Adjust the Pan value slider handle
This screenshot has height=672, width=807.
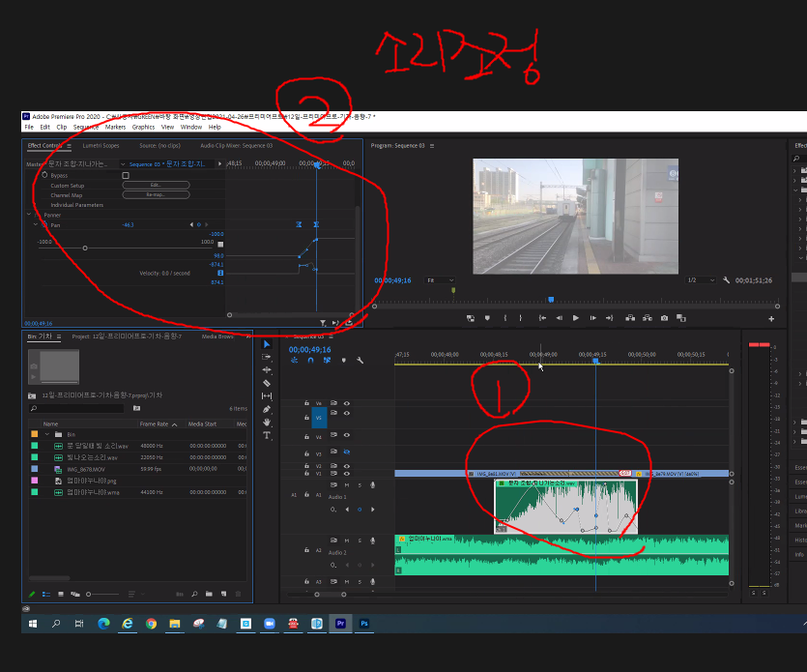85,248
